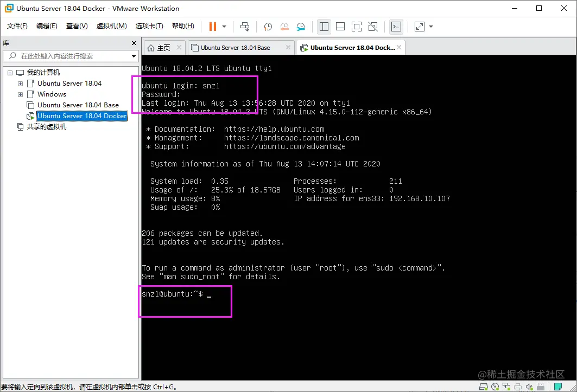577x392 pixels.
Task: Click the https://help.ubuntu.com text in terminal
Action: [274, 129]
